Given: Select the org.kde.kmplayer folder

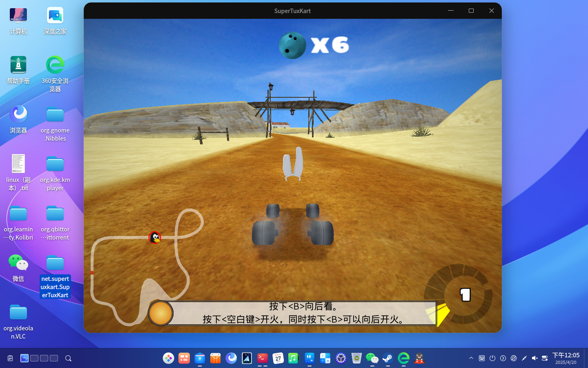Looking at the screenshot, I should click(x=55, y=173).
